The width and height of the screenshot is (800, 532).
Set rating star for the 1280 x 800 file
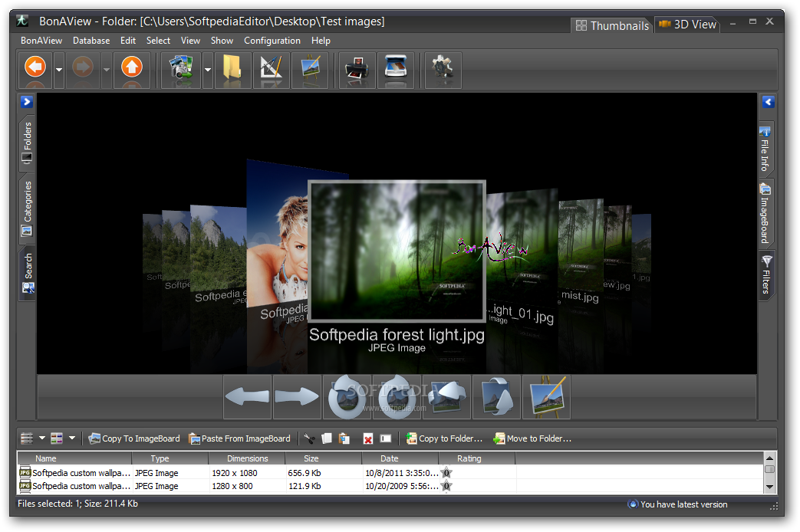446,486
